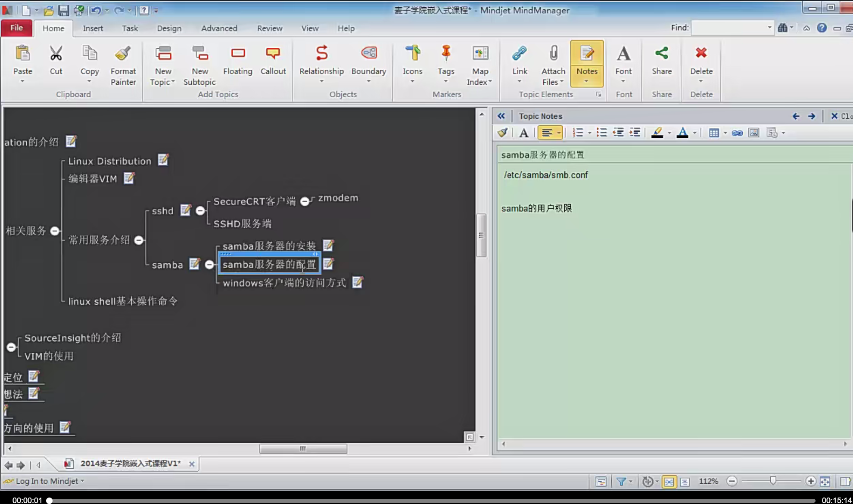The height and width of the screenshot is (504, 853).
Task: Select the samba服务器的安装 topic
Action: (269, 246)
